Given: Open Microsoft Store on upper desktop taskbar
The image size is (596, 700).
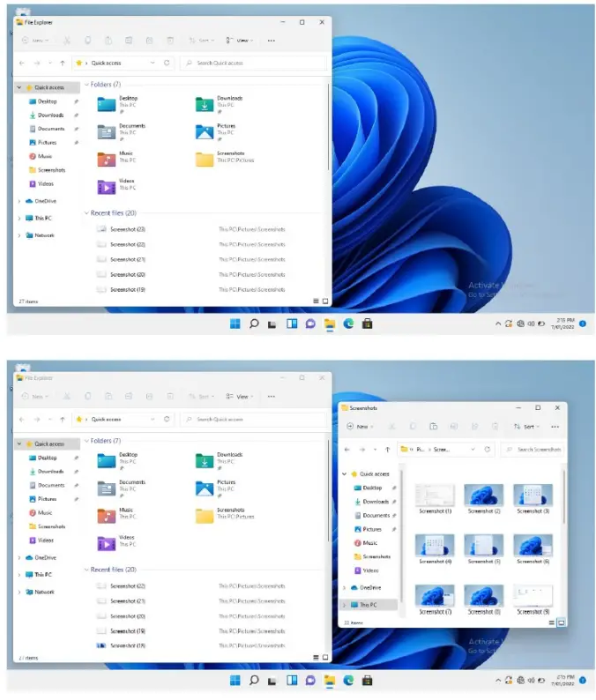Looking at the screenshot, I should pos(367,324).
